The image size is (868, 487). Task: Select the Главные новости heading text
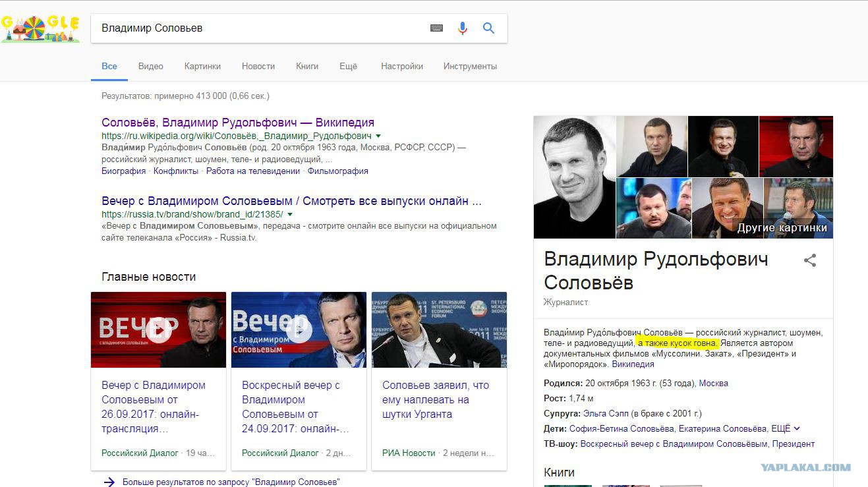pos(149,277)
